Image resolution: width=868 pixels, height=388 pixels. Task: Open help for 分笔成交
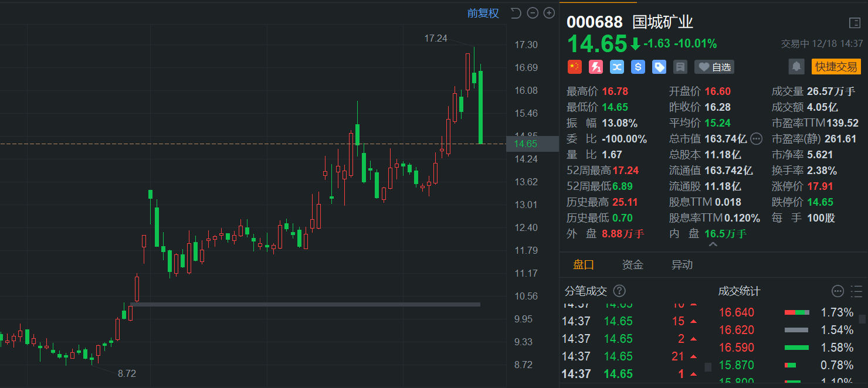[619, 291]
